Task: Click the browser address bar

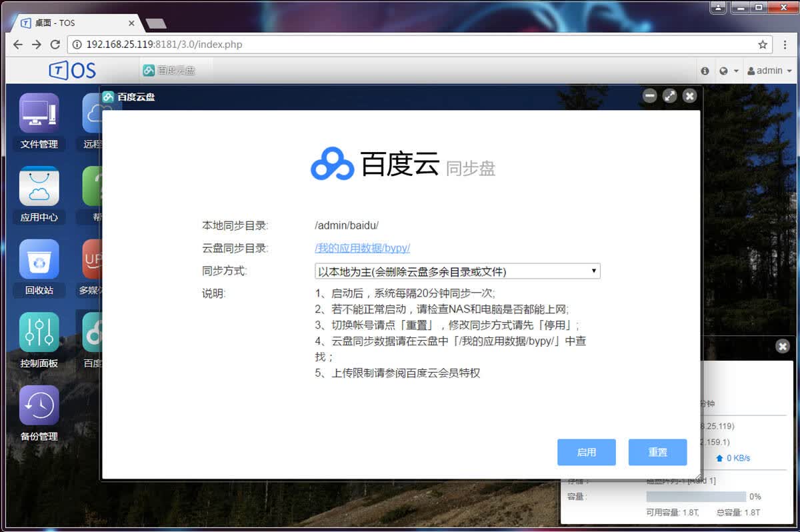Action: pyautogui.click(x=420, y=45)
